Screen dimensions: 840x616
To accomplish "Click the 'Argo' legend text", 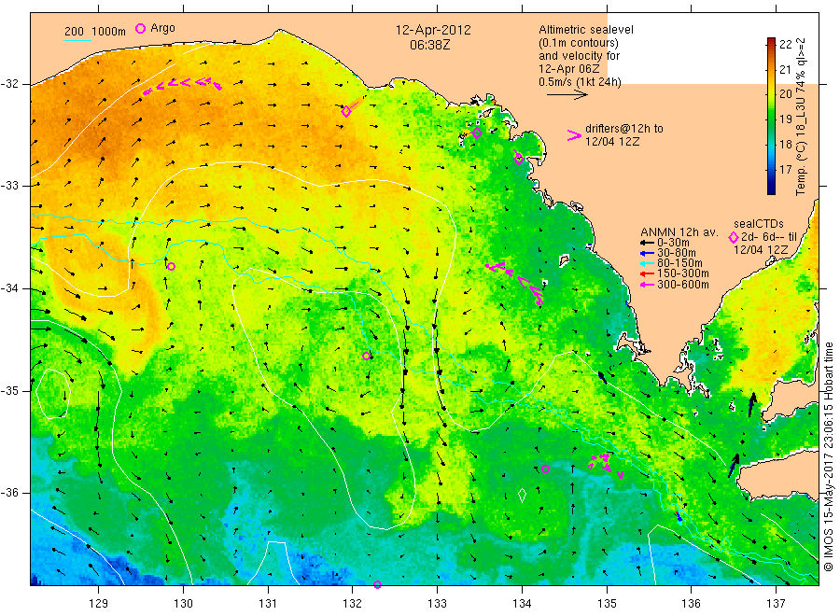I will 162,28.
